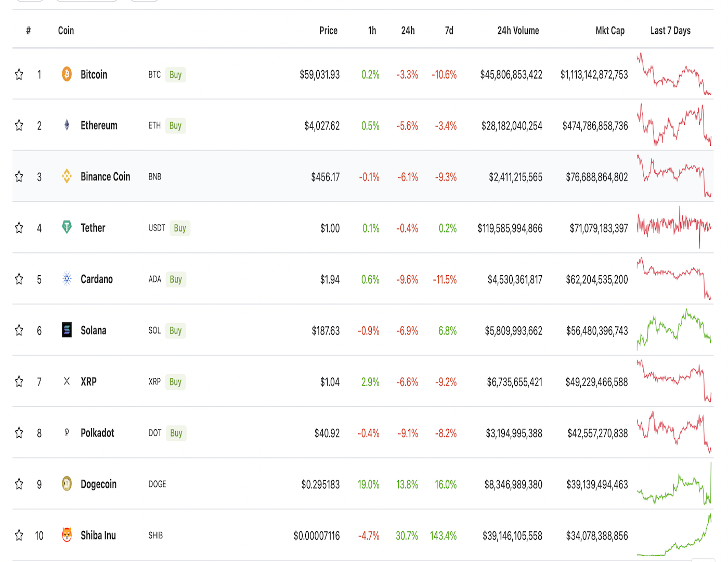Open the Binance Coin page link
728x562 pixels.
105,176
